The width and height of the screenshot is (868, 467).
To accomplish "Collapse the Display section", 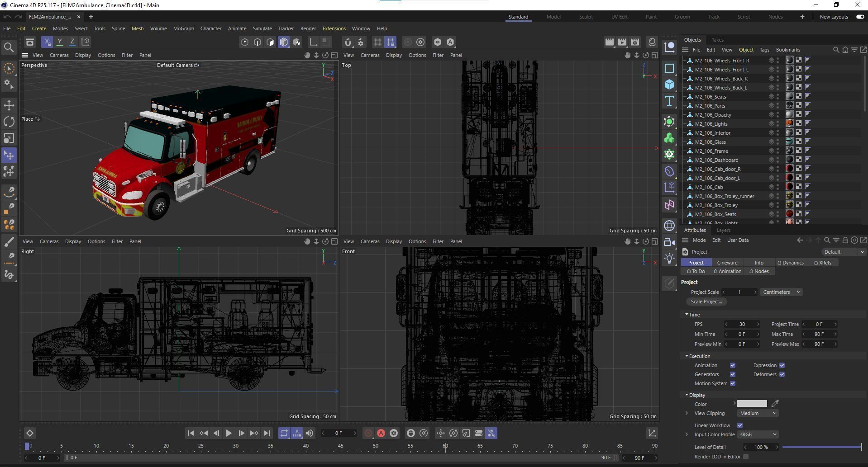I will [687, 395].
